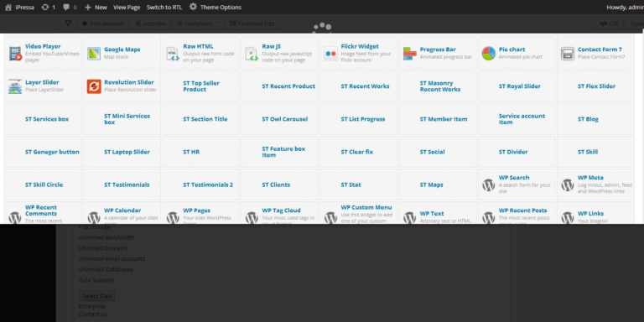Choose ST Member Item element
Viewport: 644px width, 322px height.
[x=438, y=119]
